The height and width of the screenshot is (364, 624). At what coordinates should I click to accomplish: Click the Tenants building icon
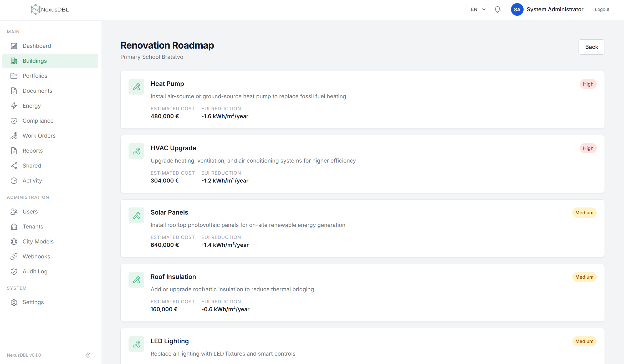(14, 227)
